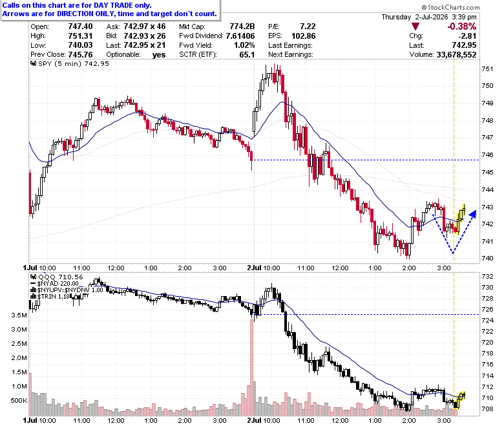This screenshot has width=504, height=426.
Task: Click the P/E value 7.22
Action: (x=308, y=27)
